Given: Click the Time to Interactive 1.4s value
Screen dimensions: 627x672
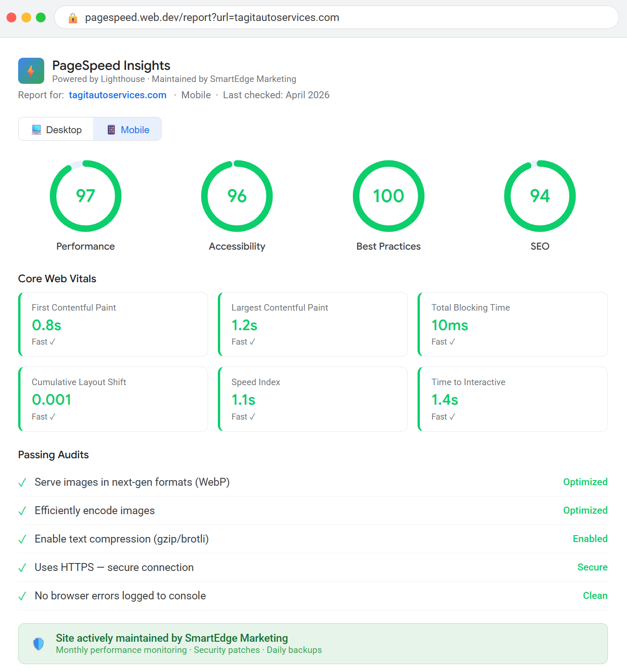Looking at the screenshot, I should click(445, 400).
